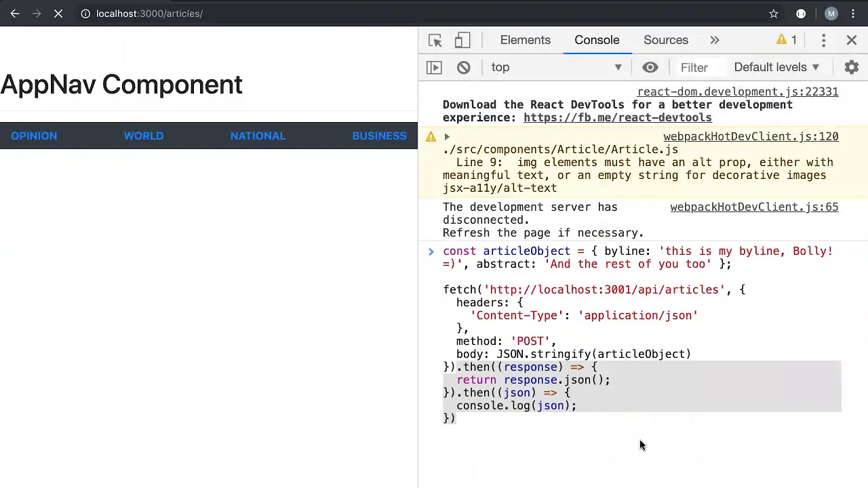Toggle the live expression eye icon
Viewport: 868px width, 488px height.
[650, 67]
